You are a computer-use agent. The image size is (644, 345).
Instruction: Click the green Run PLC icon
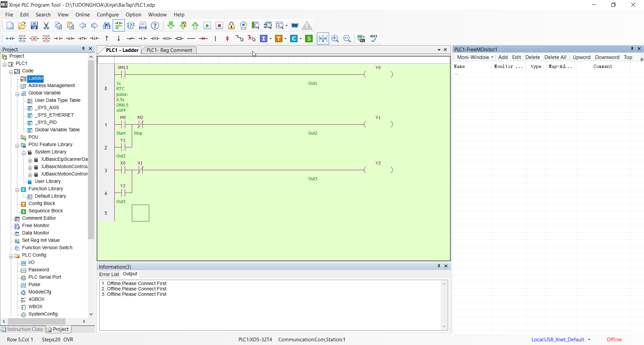207,26
